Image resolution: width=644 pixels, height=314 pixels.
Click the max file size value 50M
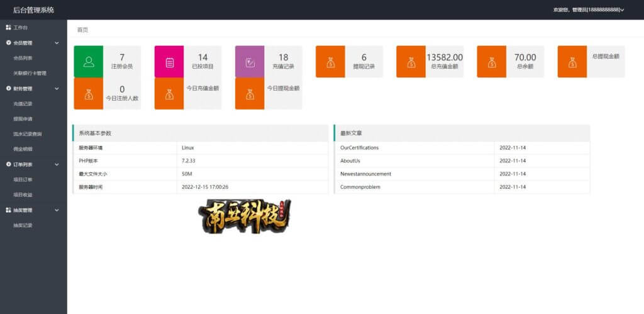(x=187, y=174)
